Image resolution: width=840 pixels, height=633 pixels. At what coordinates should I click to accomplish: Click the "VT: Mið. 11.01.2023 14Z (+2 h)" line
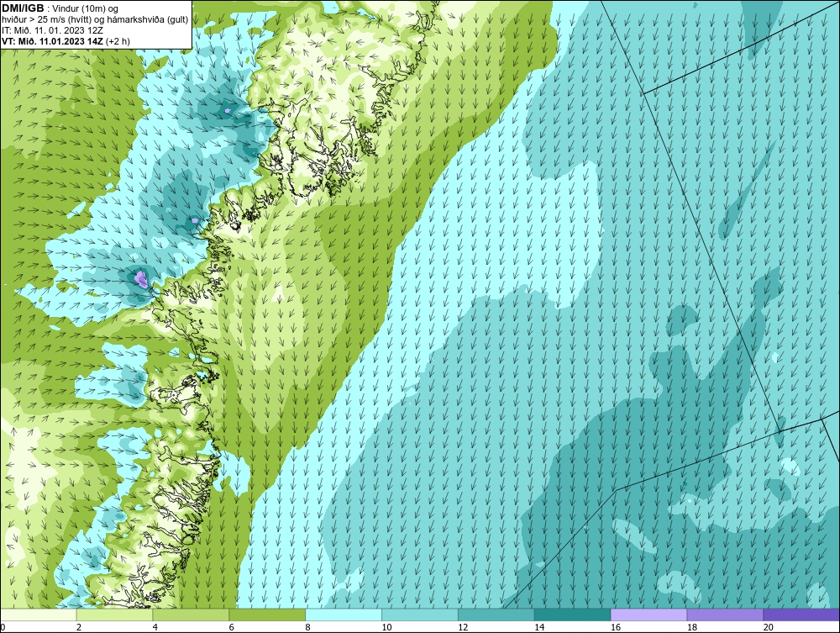click(66, 41)
